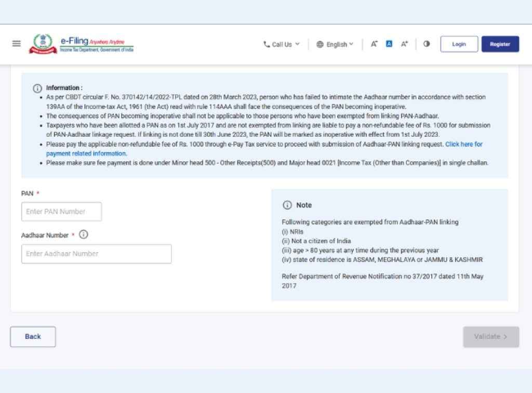Decrease text size using the A- icon

click(x=374, y=44)
